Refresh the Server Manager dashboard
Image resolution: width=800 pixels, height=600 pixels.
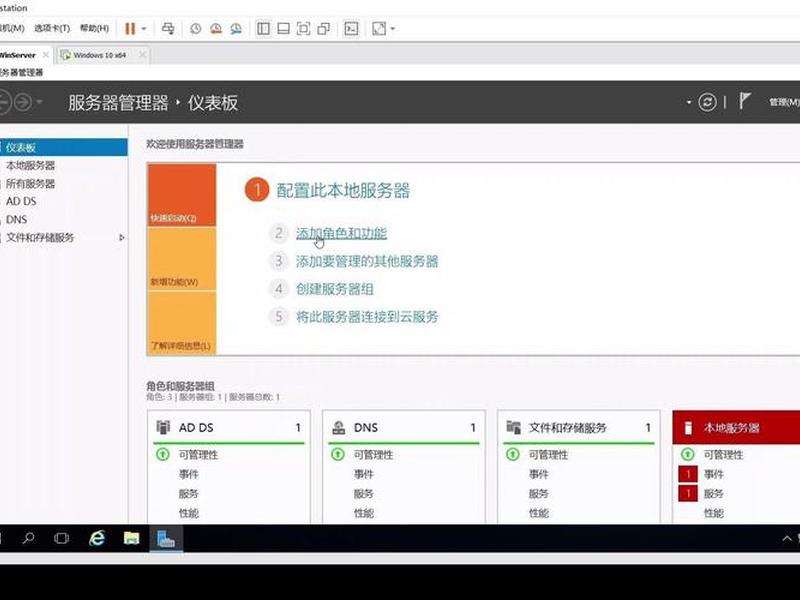click(x=707, y=103)
